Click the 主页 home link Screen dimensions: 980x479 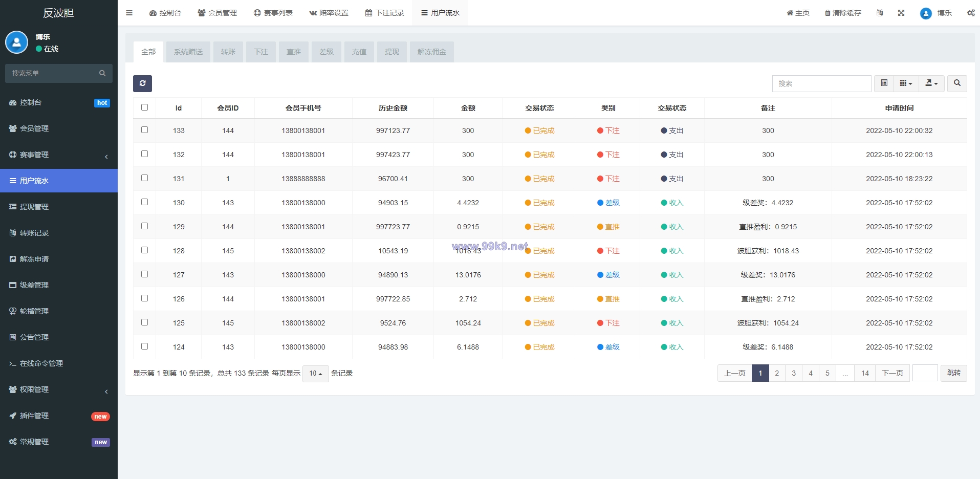click(798, 13)
